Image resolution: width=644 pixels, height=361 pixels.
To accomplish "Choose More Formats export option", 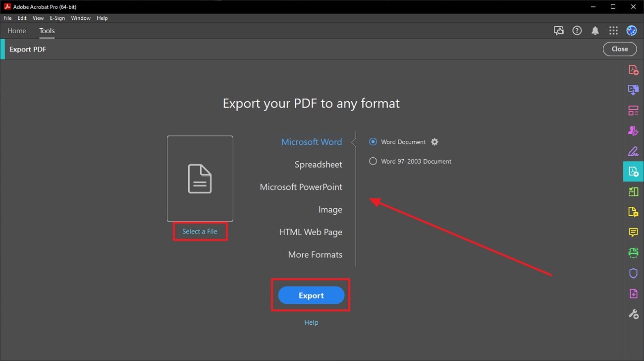I will pos(315,254).
